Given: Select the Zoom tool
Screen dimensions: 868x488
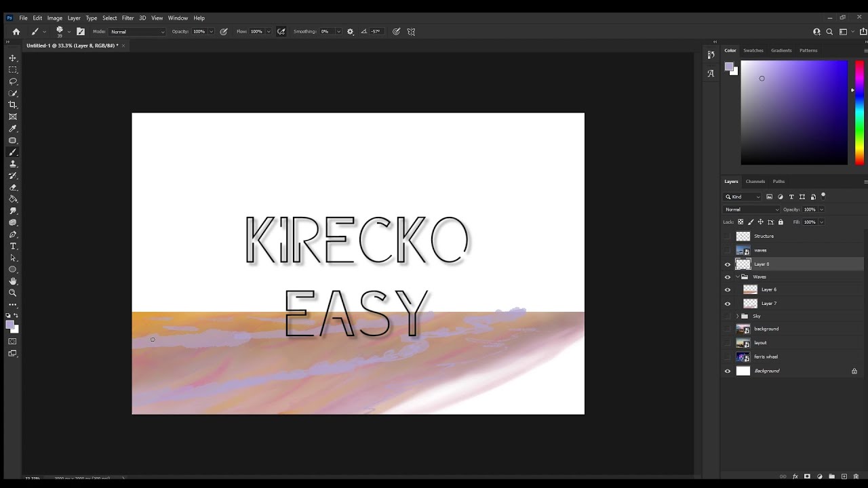Looking at the screenshot, I should 13,293.
